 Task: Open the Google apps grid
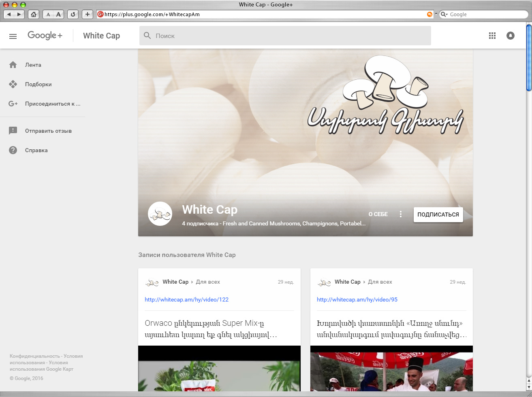492,36
